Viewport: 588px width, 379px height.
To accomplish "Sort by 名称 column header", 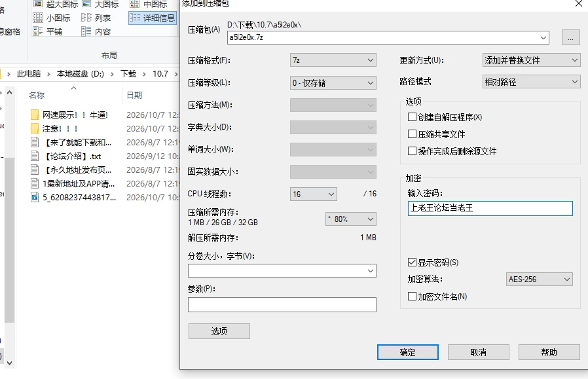I will [x=37, y=95].
